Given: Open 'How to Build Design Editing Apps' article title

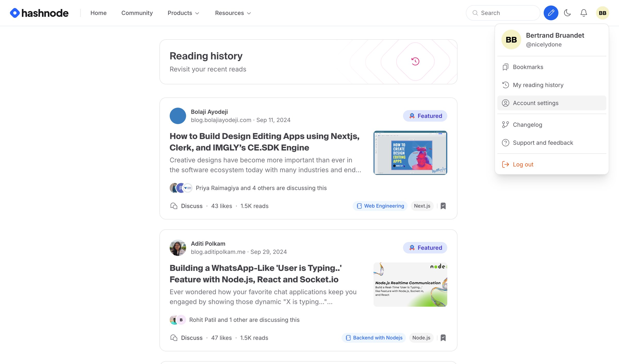Looking at the screenshot, I should 265,142.
